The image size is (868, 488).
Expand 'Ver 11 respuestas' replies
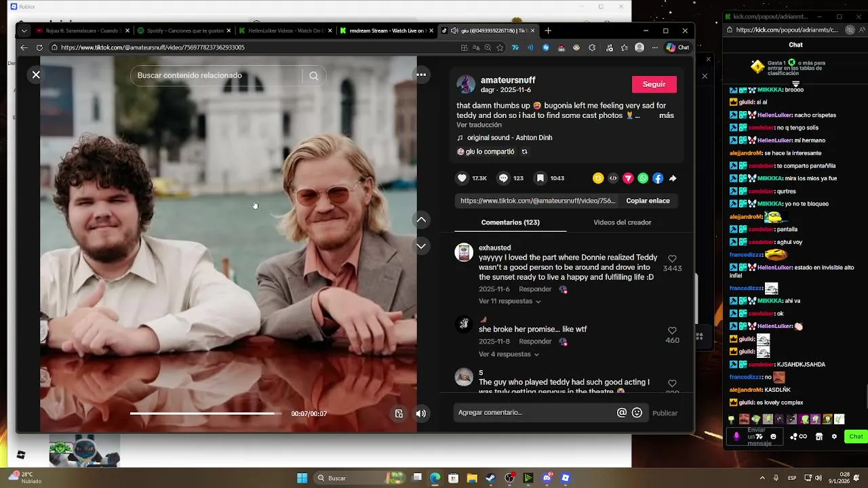[x=510, y=301]
